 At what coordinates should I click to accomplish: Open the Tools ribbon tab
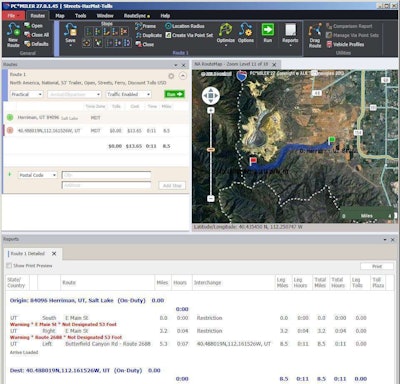coord(81,16)
